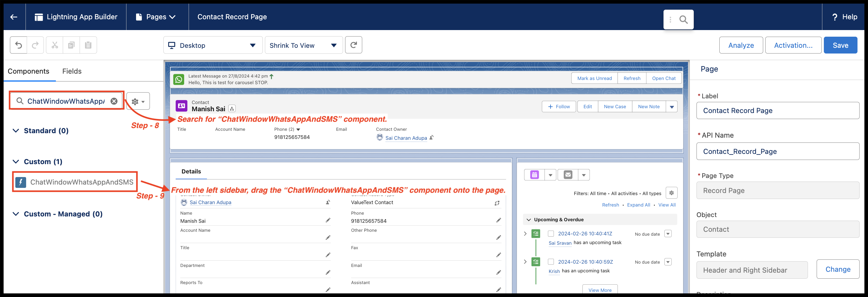Cut the selected component
Image resolution: width=868 pixels, height=297 pixels.
[x=55, y=45]
